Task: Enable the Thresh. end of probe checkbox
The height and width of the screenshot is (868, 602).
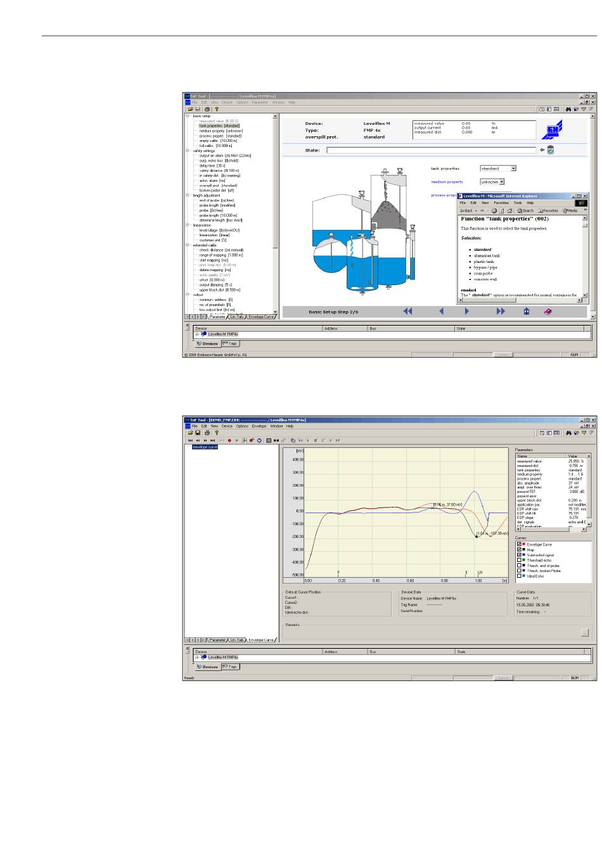Action: pos(520,565)
